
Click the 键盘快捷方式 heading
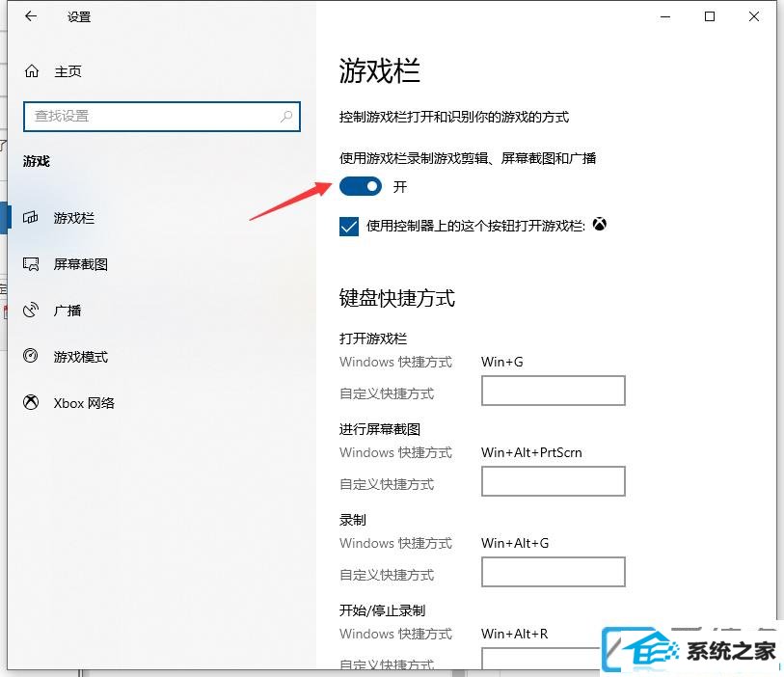tap(397, 298)
